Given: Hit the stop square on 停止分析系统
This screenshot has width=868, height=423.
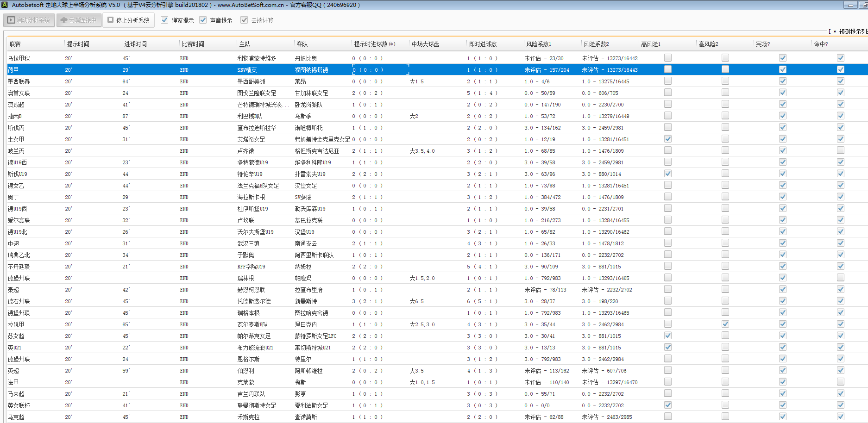Looking at the screenshot, I should click(x=111, y=20).
